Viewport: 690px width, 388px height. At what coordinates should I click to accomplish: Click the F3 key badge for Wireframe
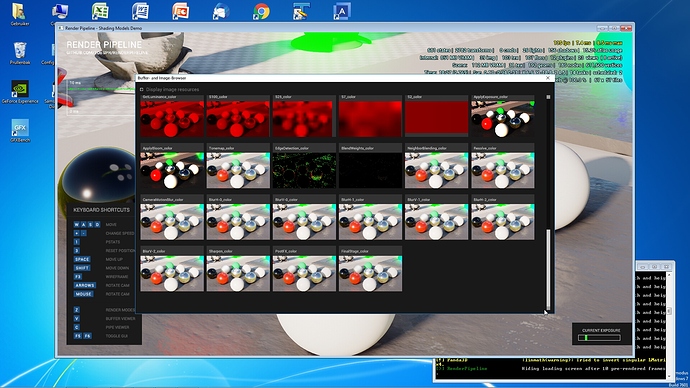pyautogui.click(x=78, y=277)
